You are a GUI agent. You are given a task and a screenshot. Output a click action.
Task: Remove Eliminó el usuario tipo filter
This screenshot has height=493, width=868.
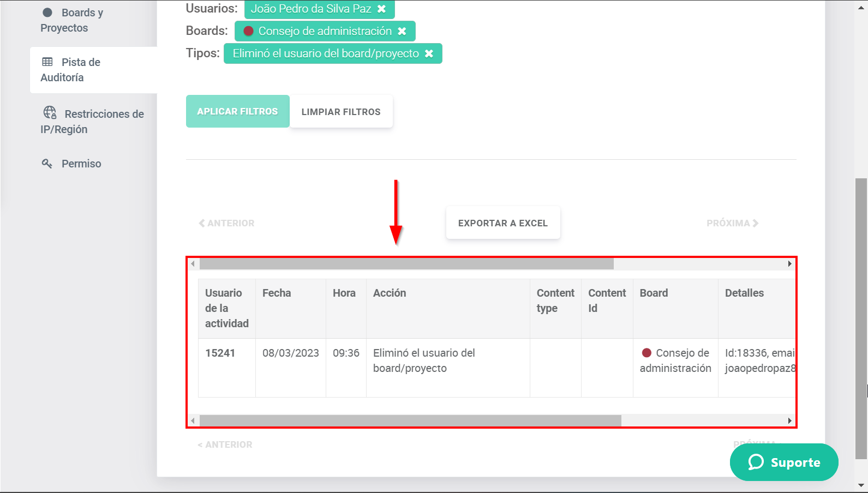tap(429, 54)
